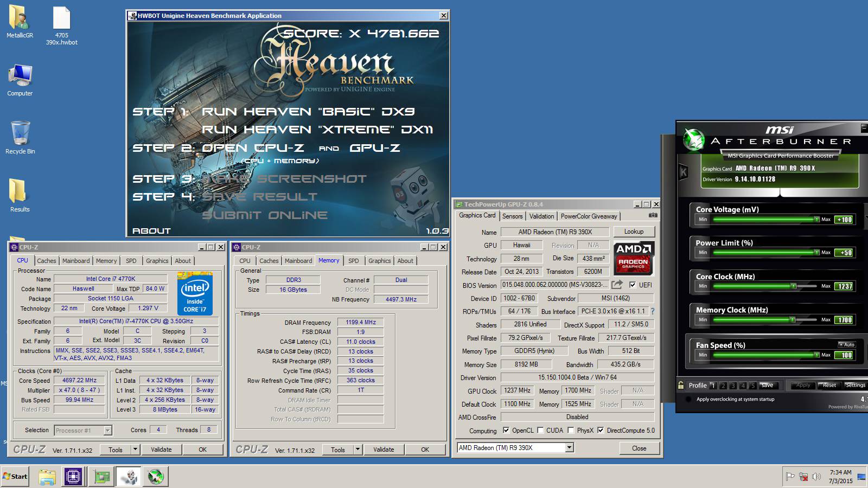
Task: Click Validate in the CPU-Z CPU window
Action: [161, 450]
